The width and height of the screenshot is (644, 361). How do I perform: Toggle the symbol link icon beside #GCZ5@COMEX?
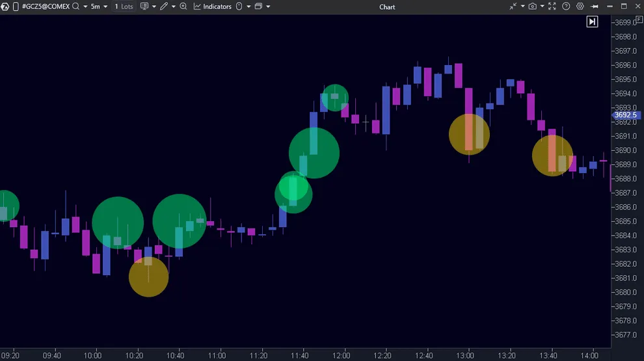pos(14,7)
